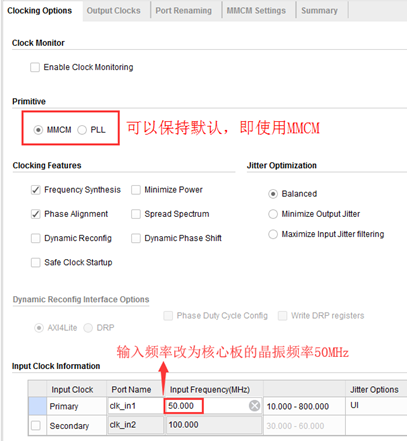Screen dimensions: 407x441
Task: Select DRP interface radio button
Action: [x=88, y=328]
